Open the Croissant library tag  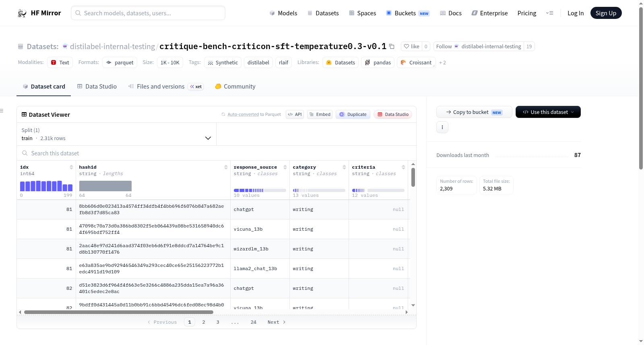coord(416,62)
